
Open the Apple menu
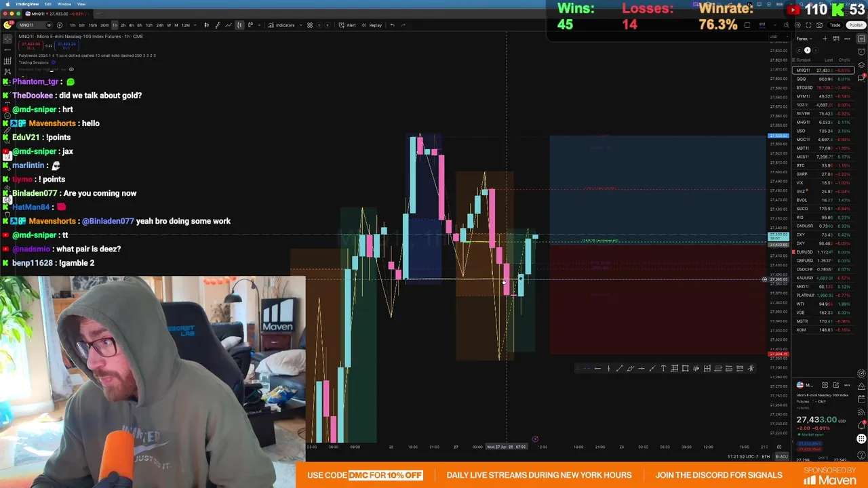point(7,4)
